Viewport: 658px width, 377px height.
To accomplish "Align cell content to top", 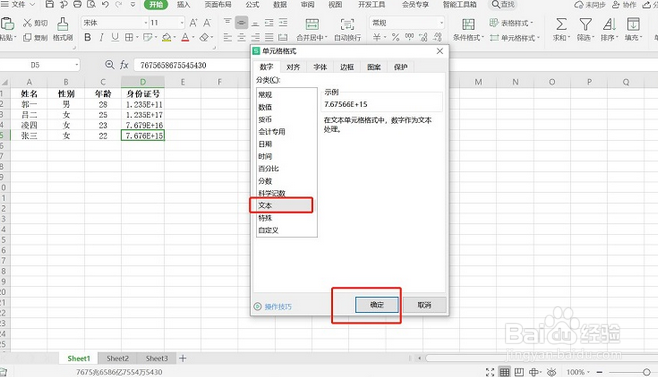I will 227,21.
